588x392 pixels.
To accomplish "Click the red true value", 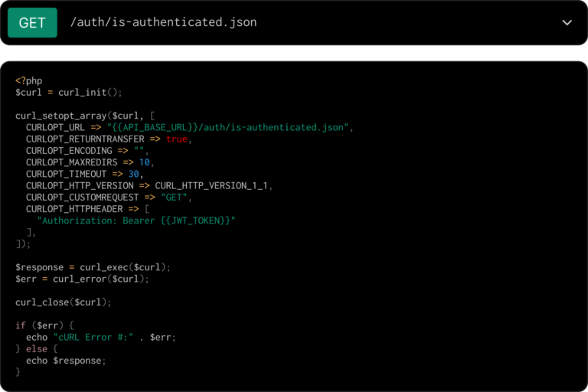I will 177,139.
